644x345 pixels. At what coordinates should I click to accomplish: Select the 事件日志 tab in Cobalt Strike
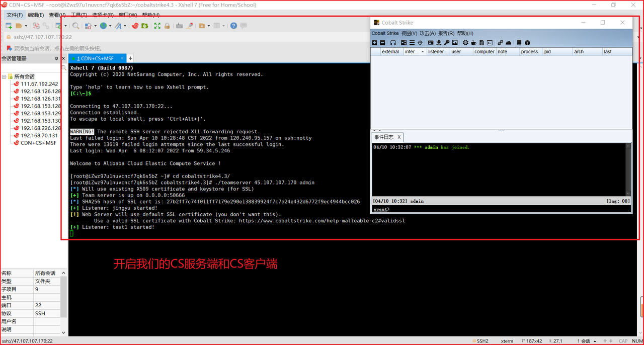(387, 137)
